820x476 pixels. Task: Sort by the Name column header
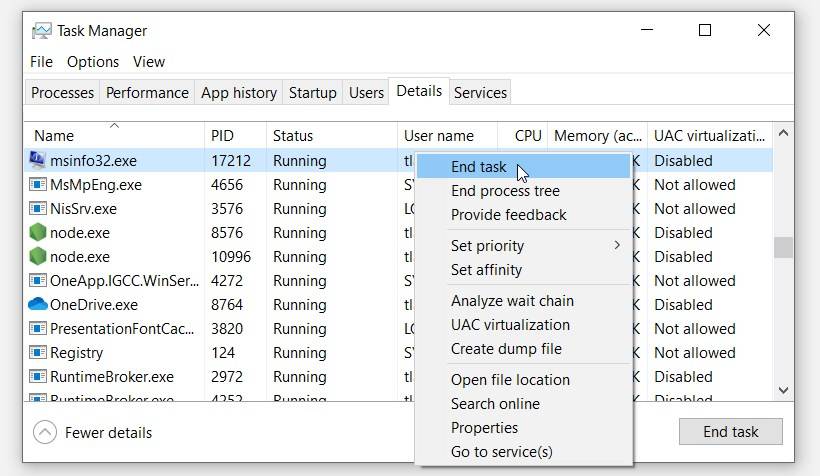pos(114,135)
